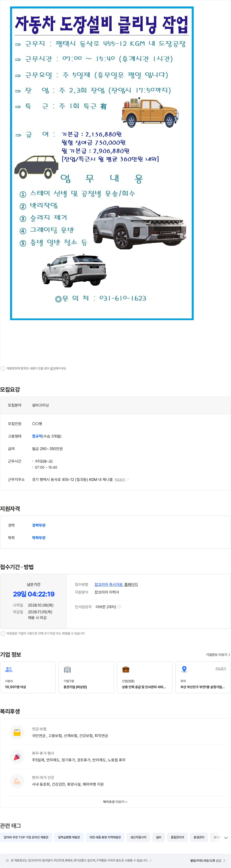Click the 월급 290~350만원 salary text
The width and height of the screenshot is (231, 868).
coord(47,448)
